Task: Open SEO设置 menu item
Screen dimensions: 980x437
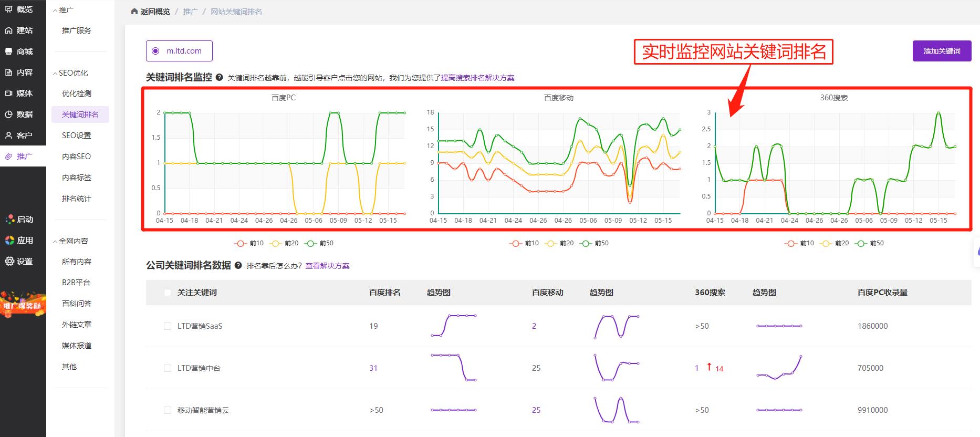Action: [77, 136]
